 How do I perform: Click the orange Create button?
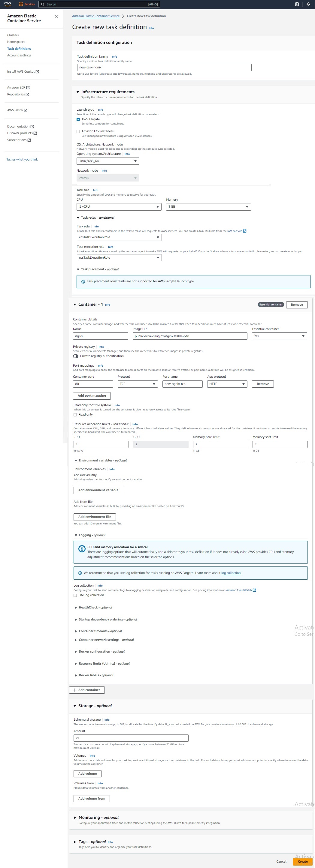(x=302, y=861)
